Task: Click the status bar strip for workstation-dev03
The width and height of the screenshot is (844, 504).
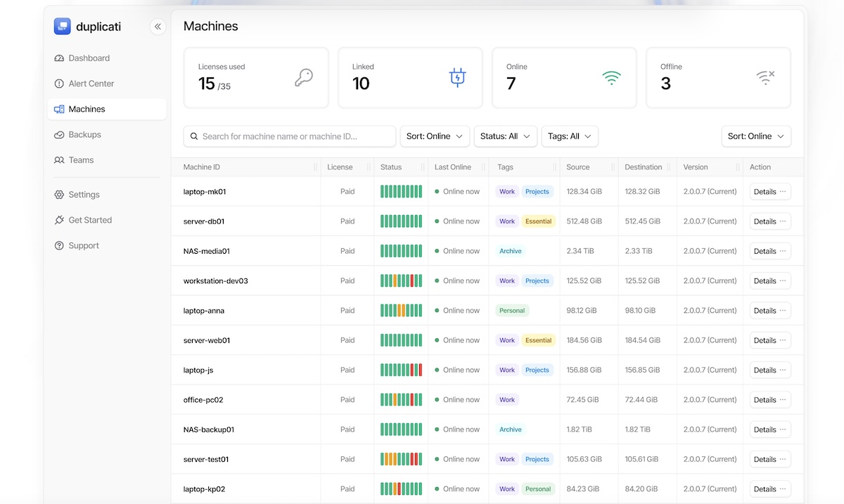Action: pos(402,280)
